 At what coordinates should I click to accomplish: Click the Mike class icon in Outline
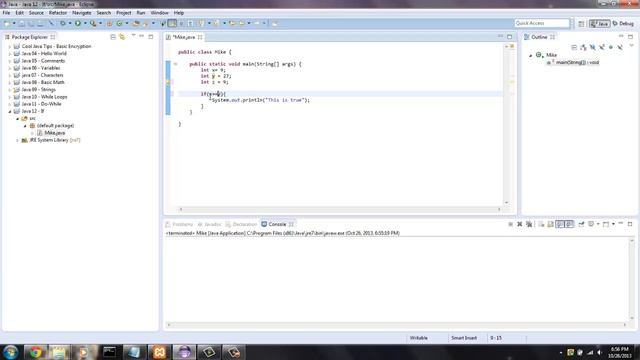(539, 55)
